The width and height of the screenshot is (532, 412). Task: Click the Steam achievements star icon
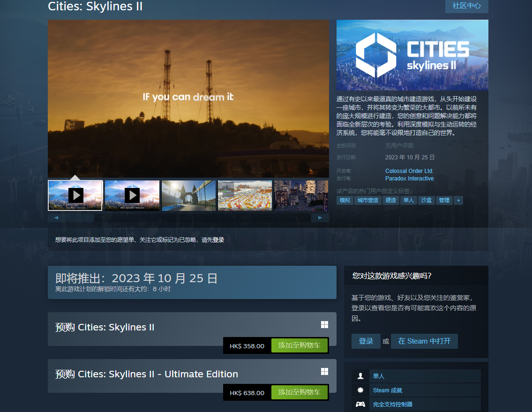coord(360,390)
